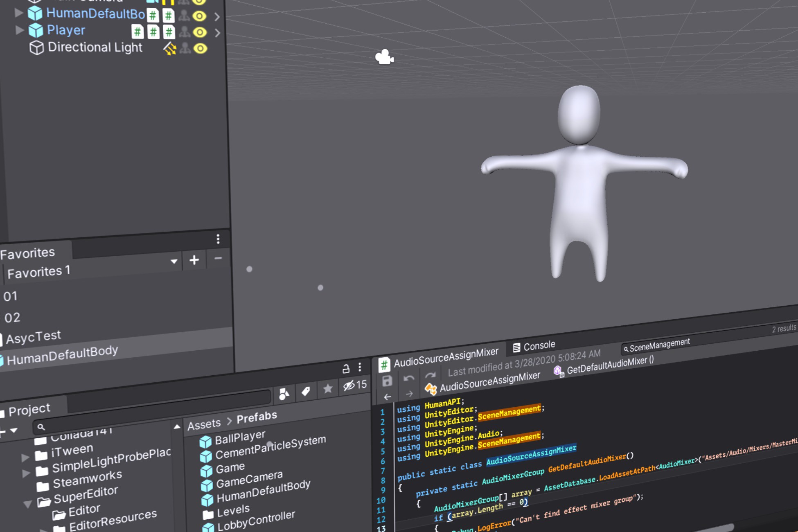This screenshot has height=532, width=798.
Task: Click the back arrow in script editor
Action: pyautogui.click(x=387, y=397)
